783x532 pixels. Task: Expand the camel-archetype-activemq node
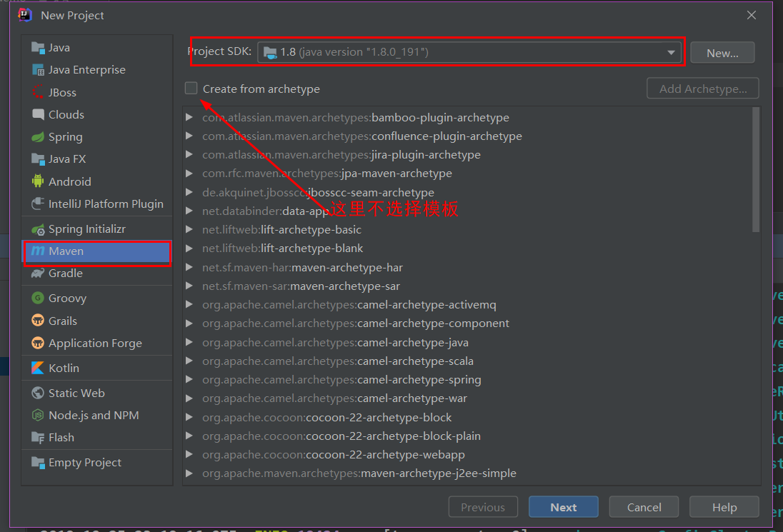[x=189, y=304]
